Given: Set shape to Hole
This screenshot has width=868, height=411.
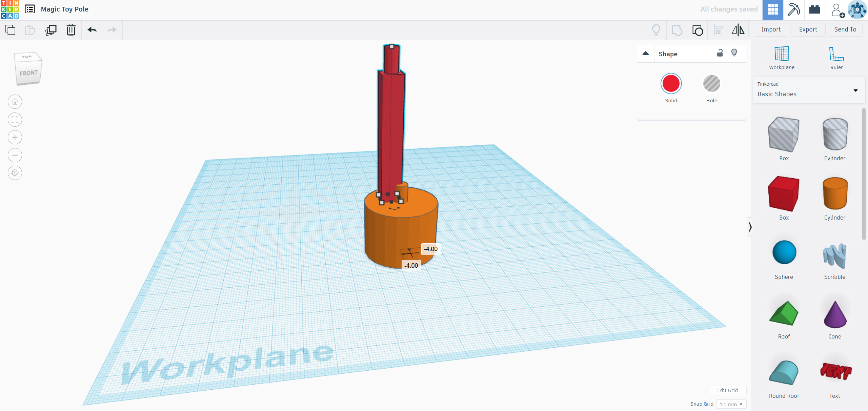Looking at the screenshot, I should [x=711, y=84].
